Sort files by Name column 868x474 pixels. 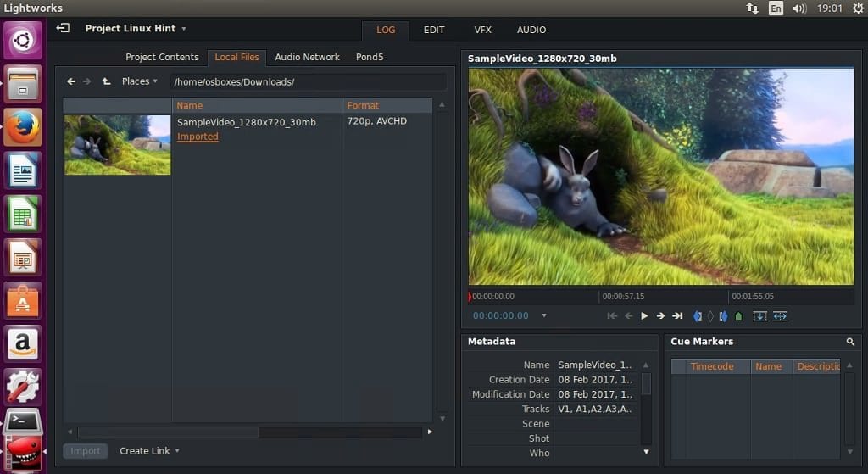[257, 105]
